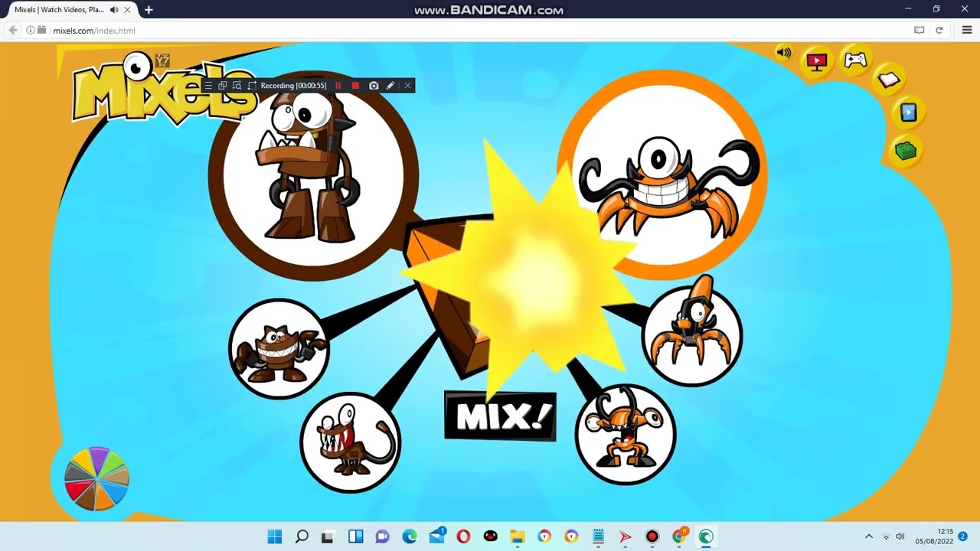Choose the orange spider-legged Mixel thumbnail

pos(692,335)
